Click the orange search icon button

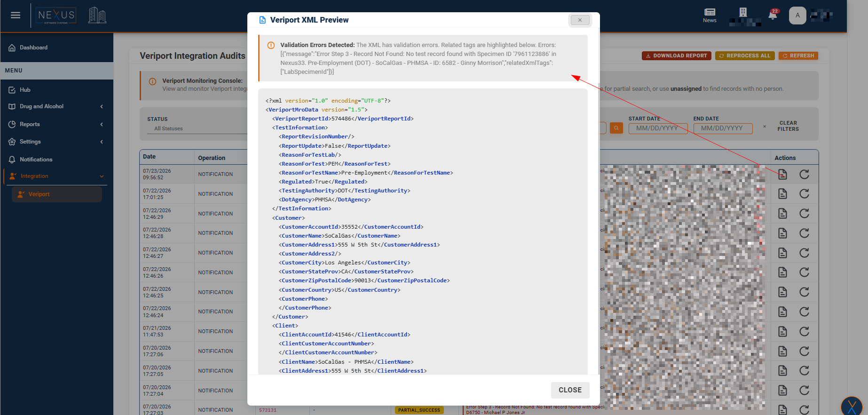616,128
